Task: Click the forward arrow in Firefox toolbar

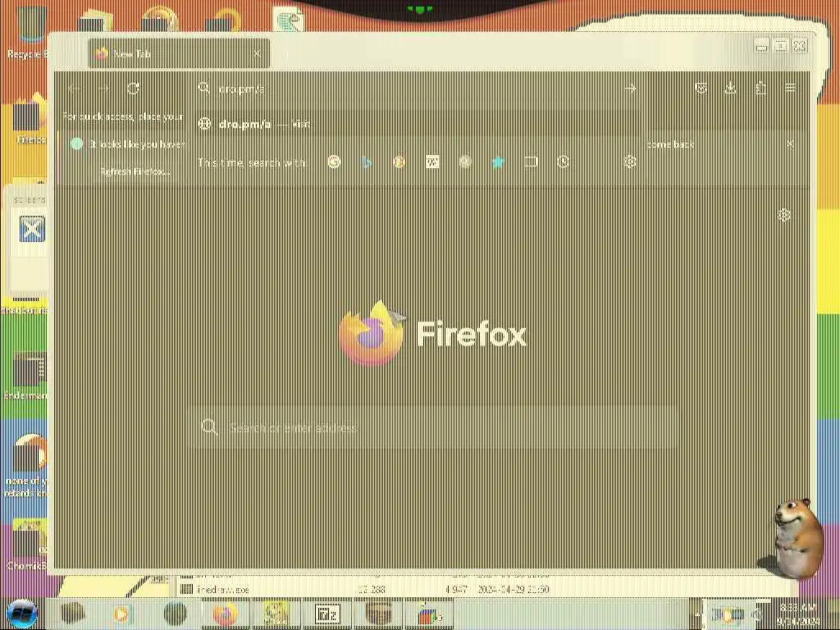Action: [x=104, y=89]
